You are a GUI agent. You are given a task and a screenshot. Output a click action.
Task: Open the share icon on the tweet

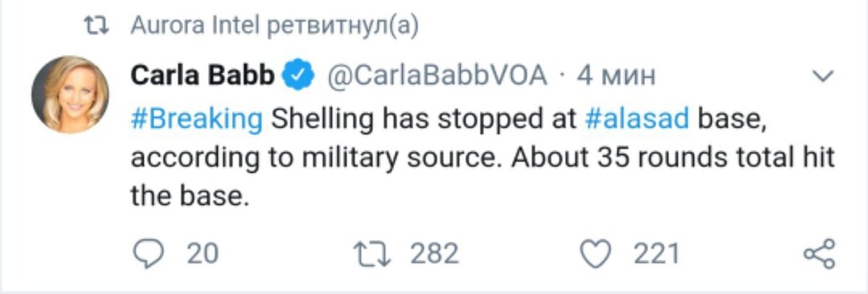[x=820, y=254]
